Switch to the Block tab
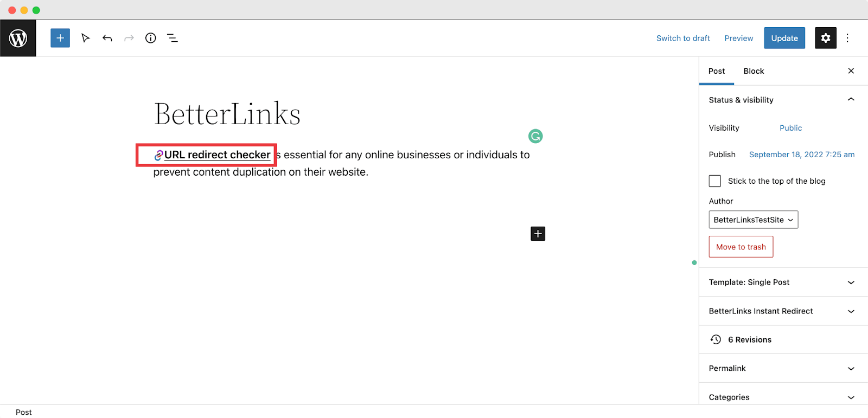 pyautogui.click(x=754, y=71)
